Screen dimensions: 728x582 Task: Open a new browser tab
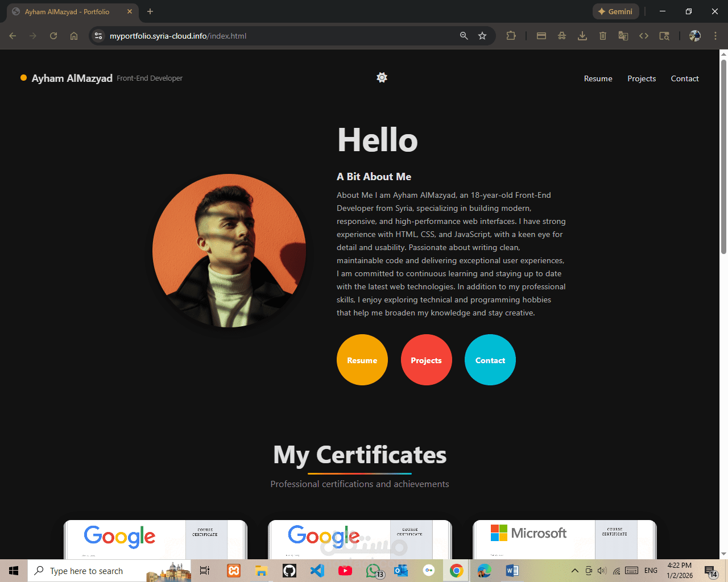point(150,11)
